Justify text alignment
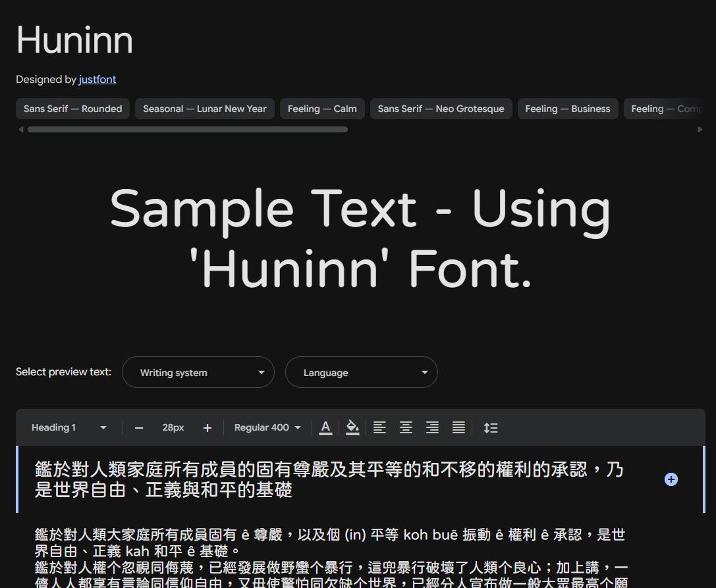Viewport: 716px width, 588px height. 458,428
